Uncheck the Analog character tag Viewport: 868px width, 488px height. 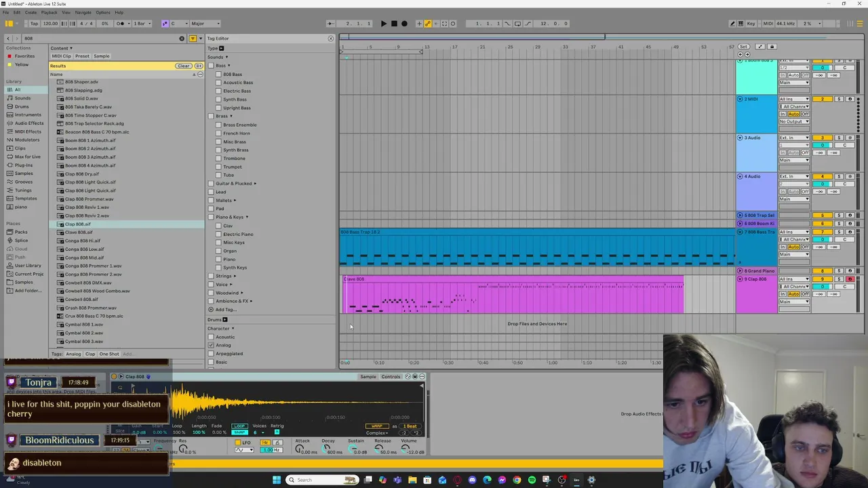point(211,346)
